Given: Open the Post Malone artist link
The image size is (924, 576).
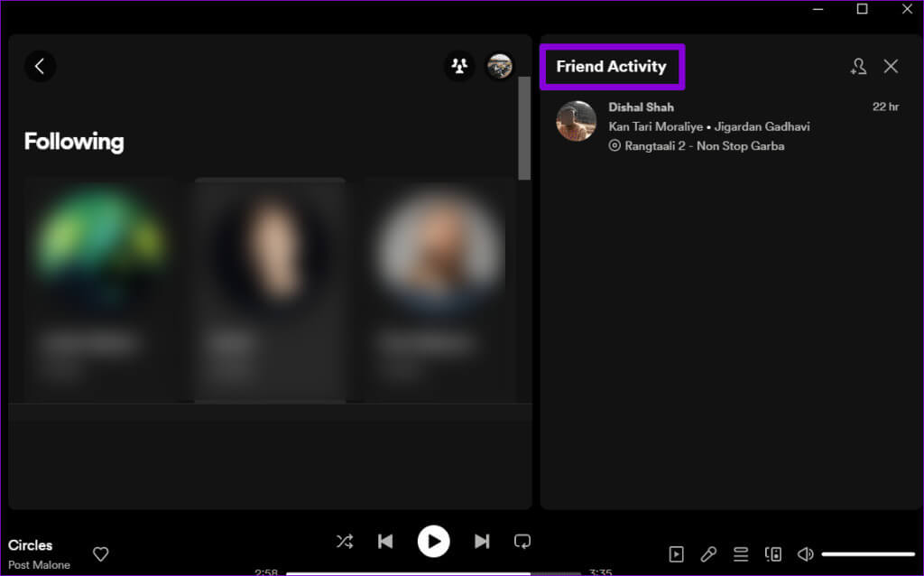Looking at the screenshot, I should click(39, 565).
